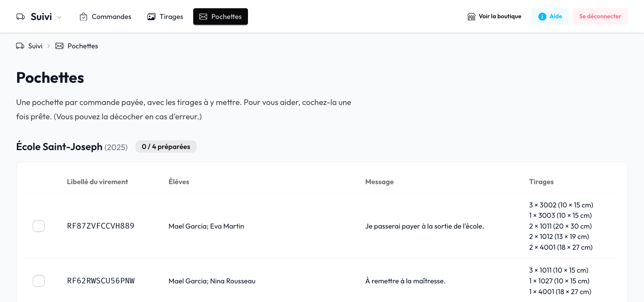Click the Commandes shopping bag icon

coord(83,16)
